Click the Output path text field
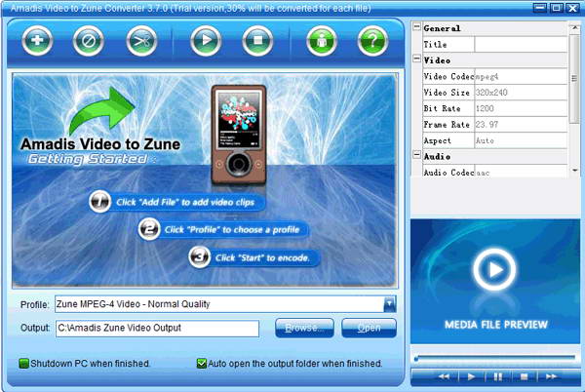Screen dimensions: 585x392 tap(157, 329)
